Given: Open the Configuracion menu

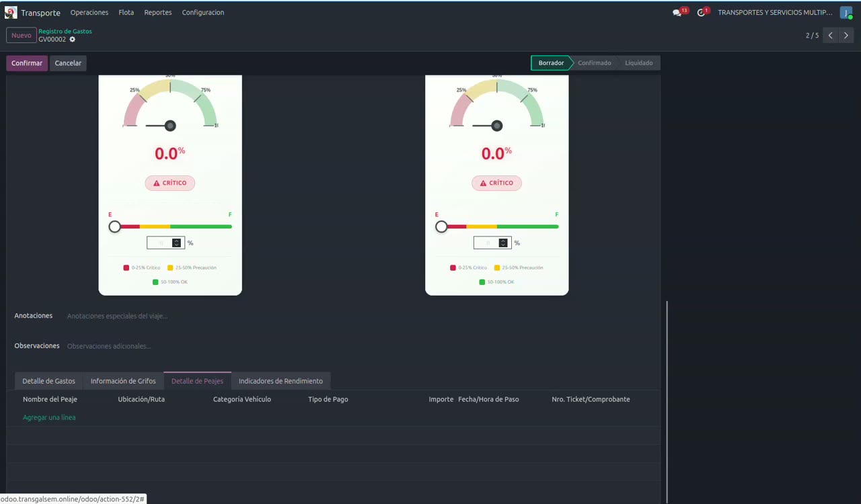Looking at the screenshot, I should (203, 13).
